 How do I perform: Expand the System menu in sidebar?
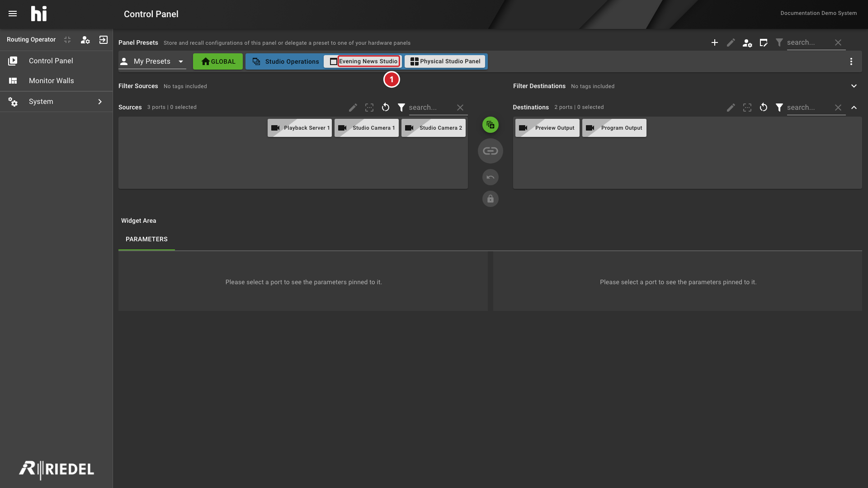(x=57, y=102)
